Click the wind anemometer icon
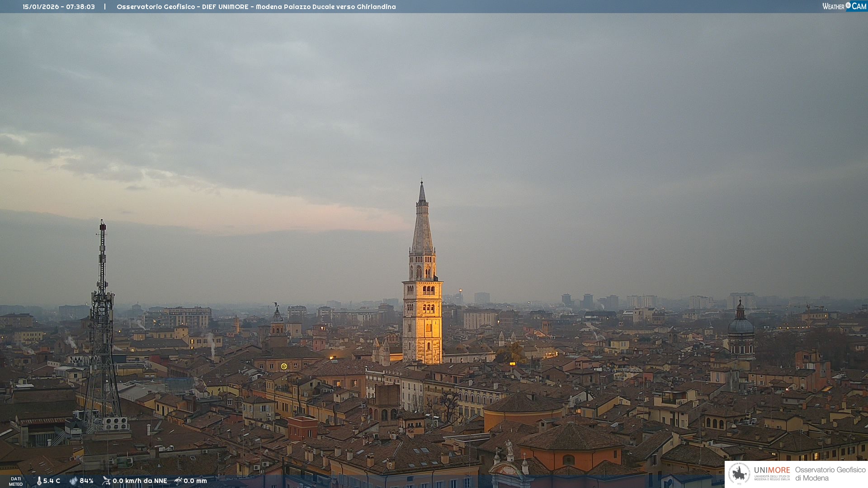This screenshot has height=488, width=868. (106, 481)
